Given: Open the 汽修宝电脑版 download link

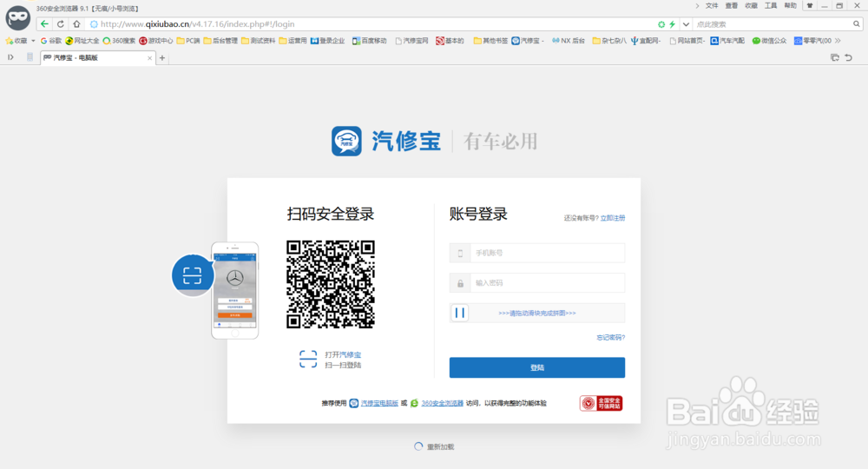Looking at the screenshot, I should click(379, 403).
